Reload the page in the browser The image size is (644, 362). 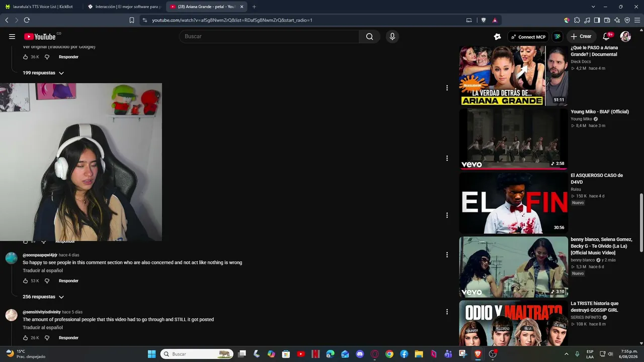pos(27,20)
